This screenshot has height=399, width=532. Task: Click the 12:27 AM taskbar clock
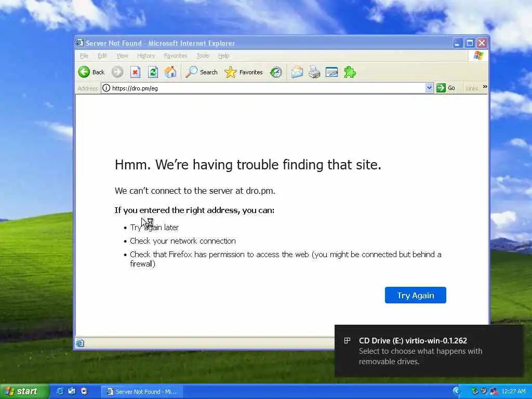(513, 391)
